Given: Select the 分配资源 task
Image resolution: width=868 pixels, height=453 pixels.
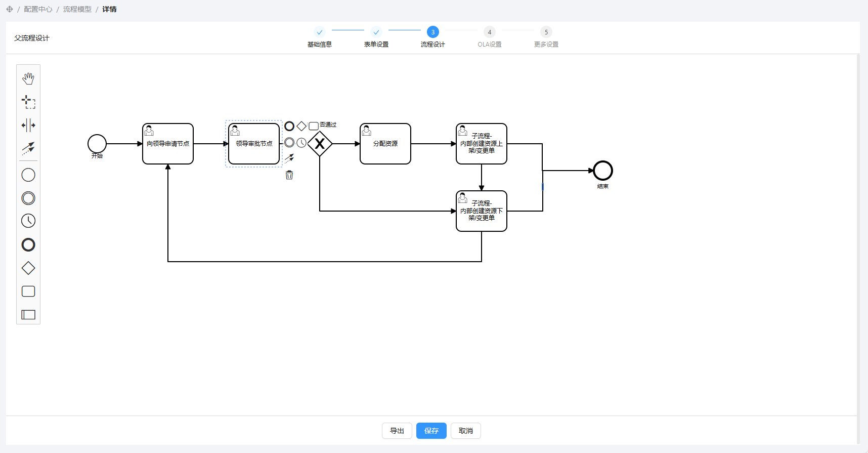Looking at the screenshot, I should pyautogui.click(x=385, y=144).
